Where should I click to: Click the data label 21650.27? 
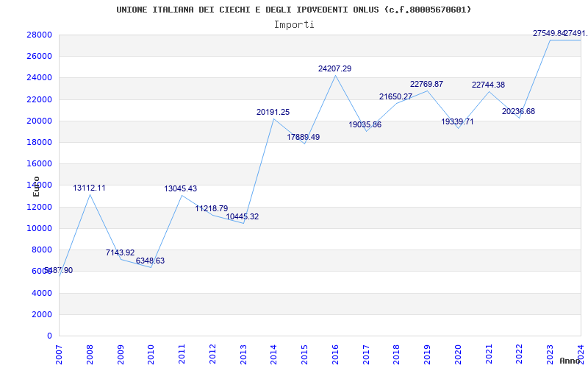[x=395, y=96]
